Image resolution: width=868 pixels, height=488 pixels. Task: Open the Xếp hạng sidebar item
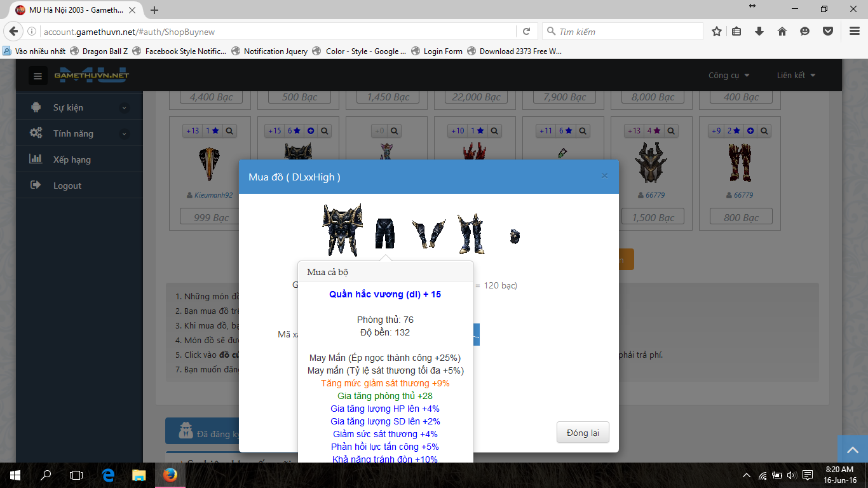79,159
